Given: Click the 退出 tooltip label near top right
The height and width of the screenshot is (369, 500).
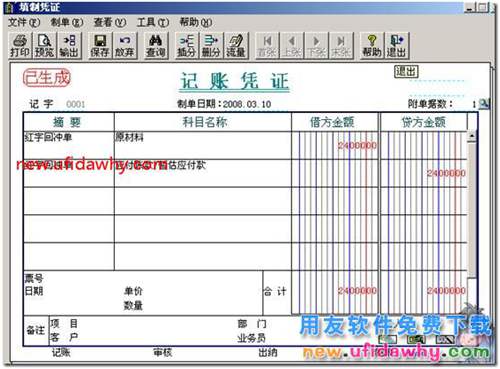Looking at the screenshot, I should (x=406, y=71).
